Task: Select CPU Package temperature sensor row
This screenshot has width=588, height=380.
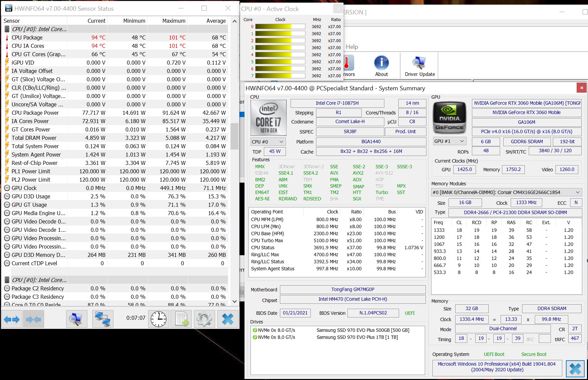Action: 115,37
